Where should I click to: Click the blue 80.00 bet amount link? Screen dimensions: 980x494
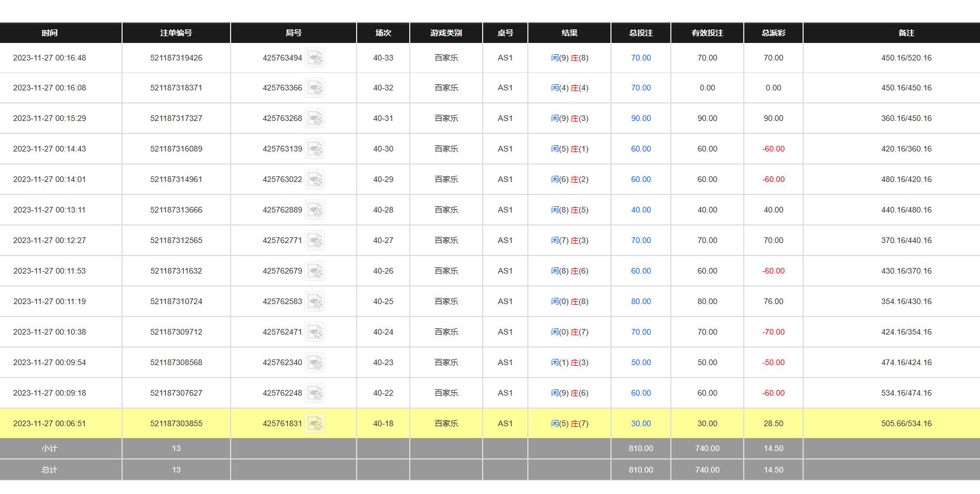tap(641, 302)
